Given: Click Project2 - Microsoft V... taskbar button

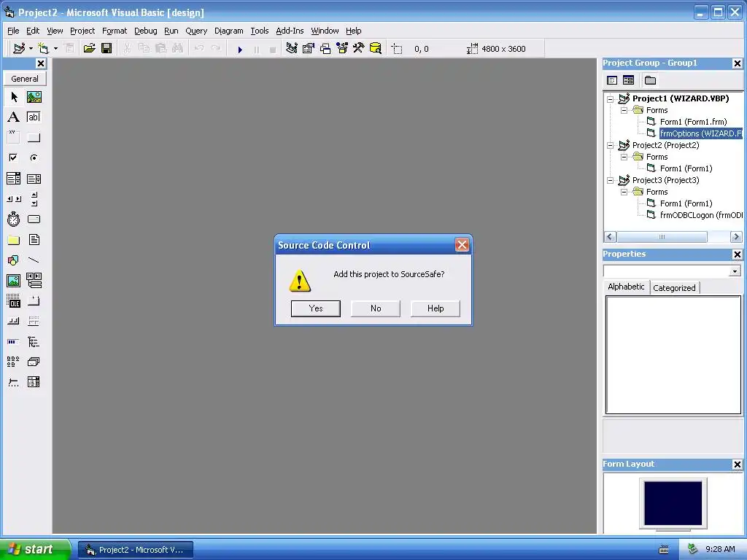Looking at the screenshot, I should 136,550.
